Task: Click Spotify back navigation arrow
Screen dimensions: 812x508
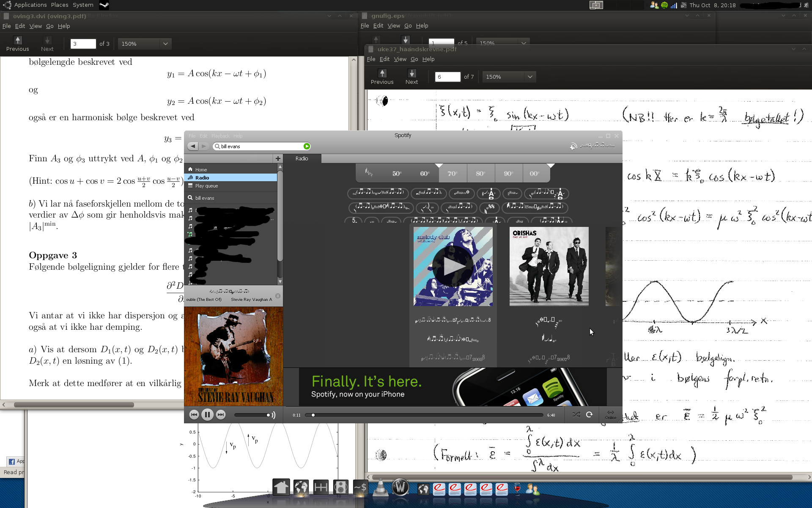Action: 193,146
